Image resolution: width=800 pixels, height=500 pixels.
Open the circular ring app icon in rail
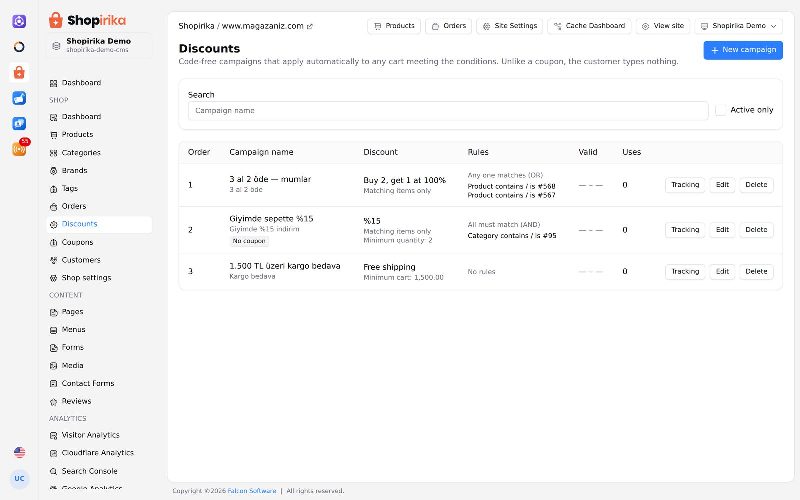pos(19,47)
